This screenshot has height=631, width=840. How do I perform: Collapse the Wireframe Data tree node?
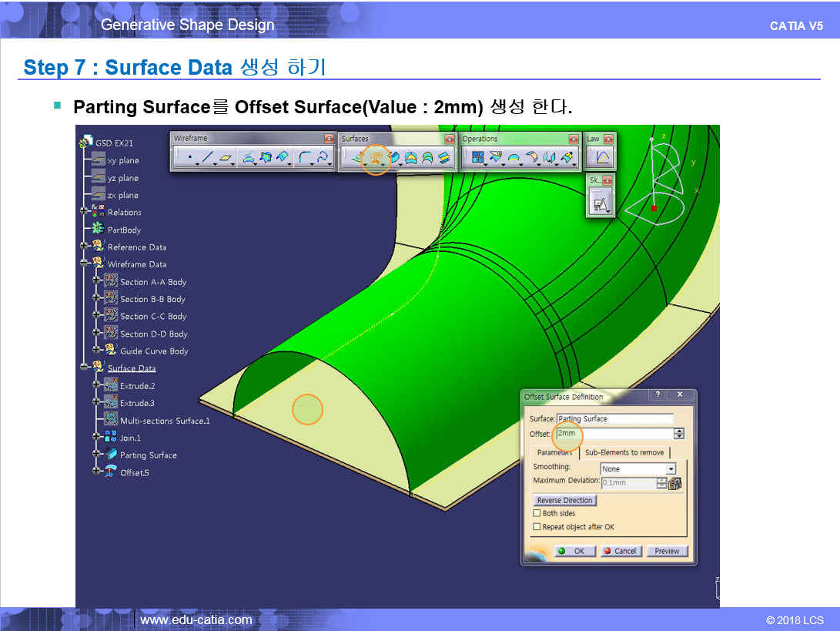click(x=85, y=264)
